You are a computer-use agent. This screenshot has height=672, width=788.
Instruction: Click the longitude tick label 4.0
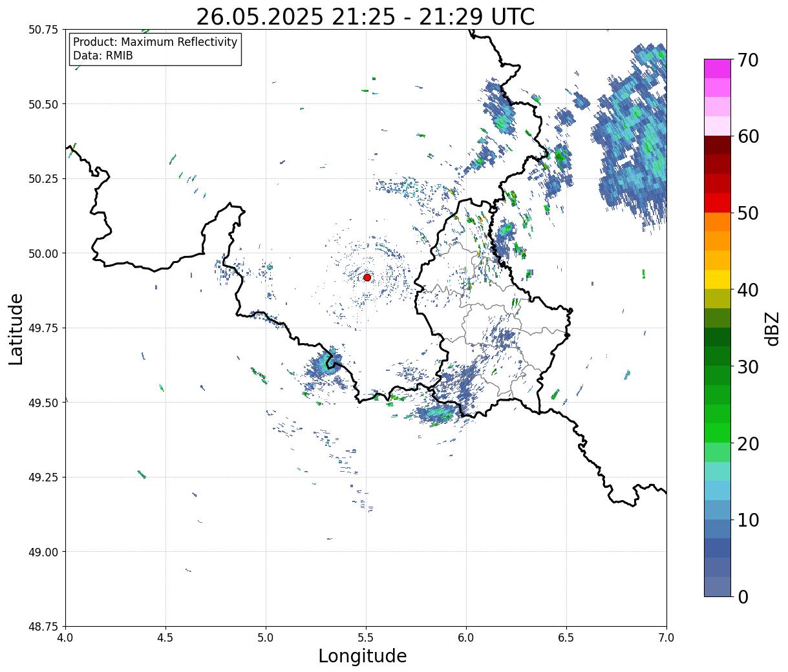(x=65, y=638)
